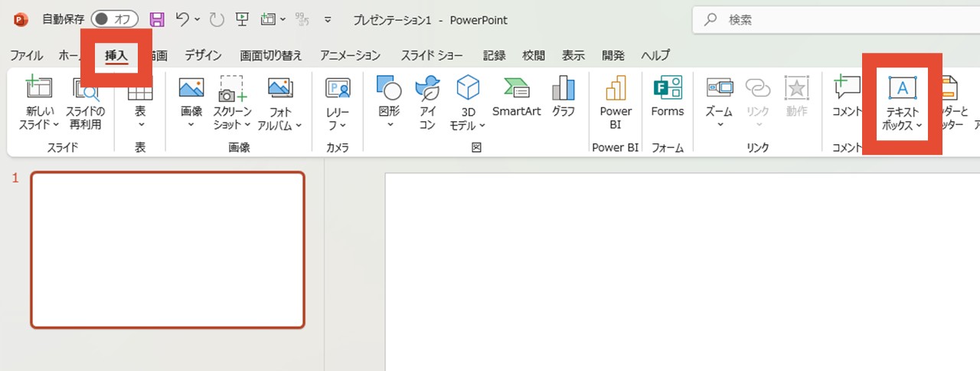The width and height of the screenshot is (980, 371).
Task: Switch to the 表示 tab
Action: 573,55
